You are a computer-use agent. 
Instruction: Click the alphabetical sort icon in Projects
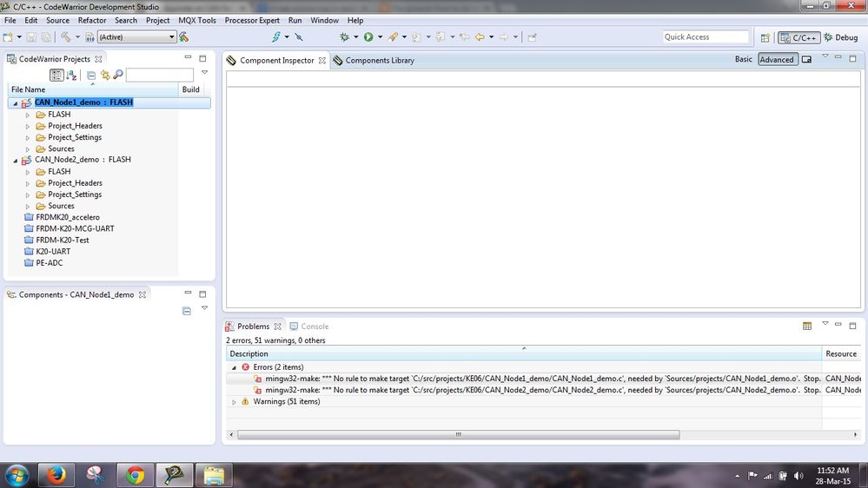(x=71, y=75)
